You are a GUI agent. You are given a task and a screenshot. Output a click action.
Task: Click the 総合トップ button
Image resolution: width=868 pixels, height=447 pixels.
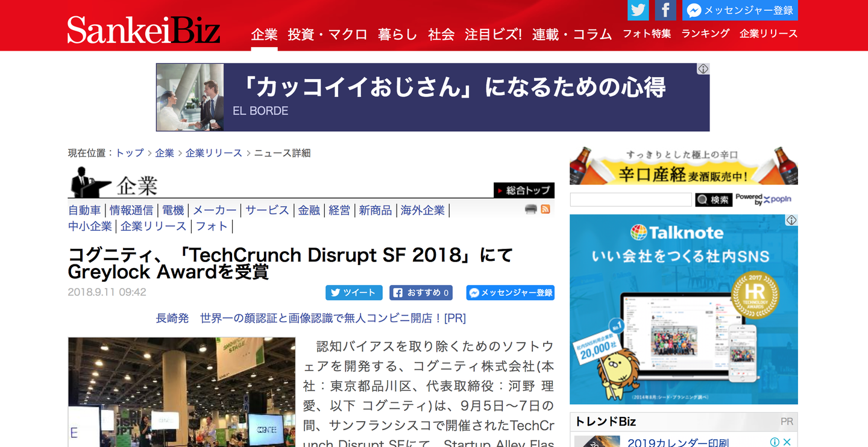524,190
